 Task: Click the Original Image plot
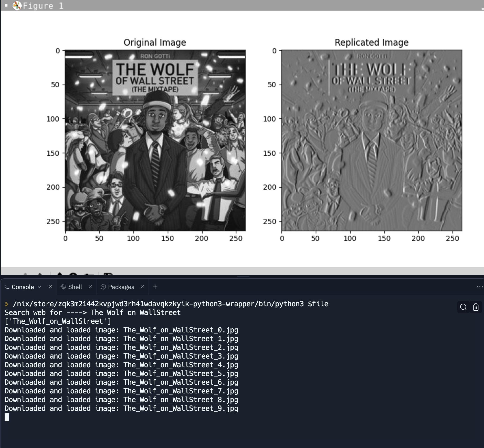155,140
